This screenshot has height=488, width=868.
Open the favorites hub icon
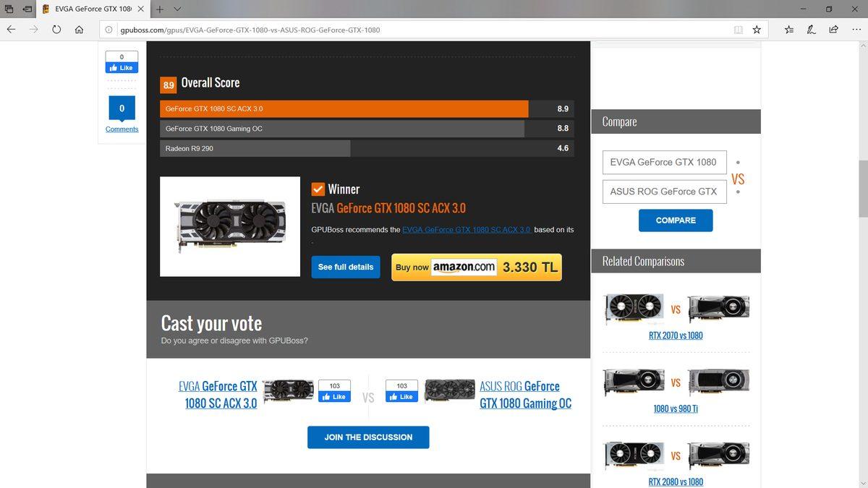pyautogui.click(x=789, y=30)
